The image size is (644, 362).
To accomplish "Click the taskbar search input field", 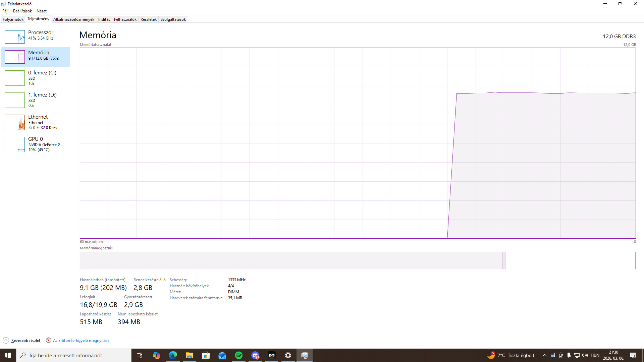I will pos(74,355).
